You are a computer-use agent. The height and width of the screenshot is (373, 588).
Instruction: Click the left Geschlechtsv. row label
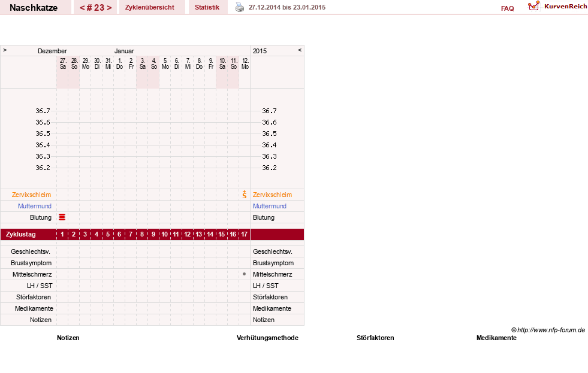[x=31, y=251]
